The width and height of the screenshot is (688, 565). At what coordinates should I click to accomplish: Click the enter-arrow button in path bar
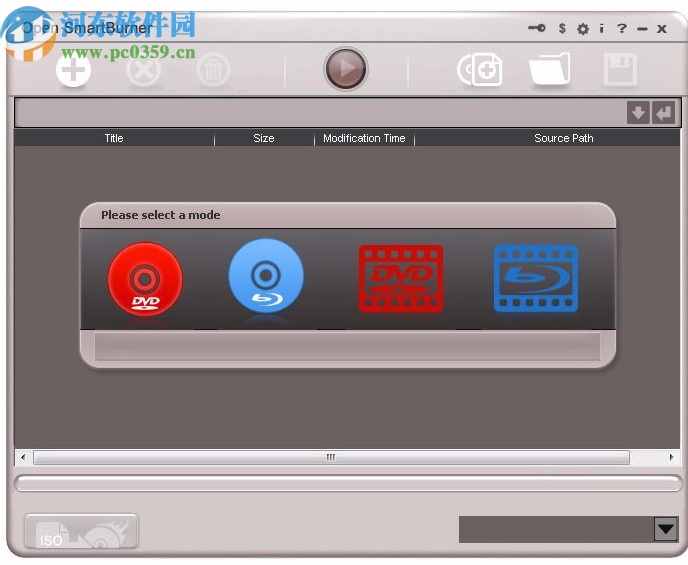coord(663,113)
